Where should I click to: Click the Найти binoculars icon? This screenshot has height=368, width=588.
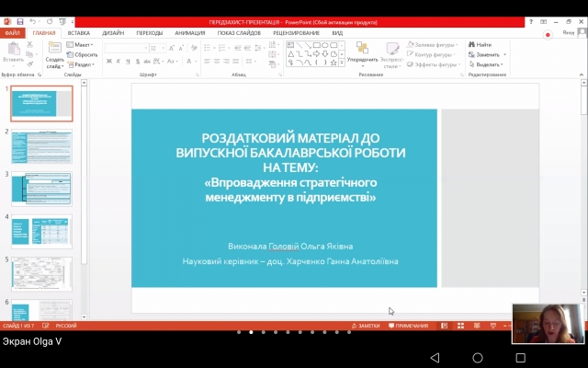tap(471, 44)
